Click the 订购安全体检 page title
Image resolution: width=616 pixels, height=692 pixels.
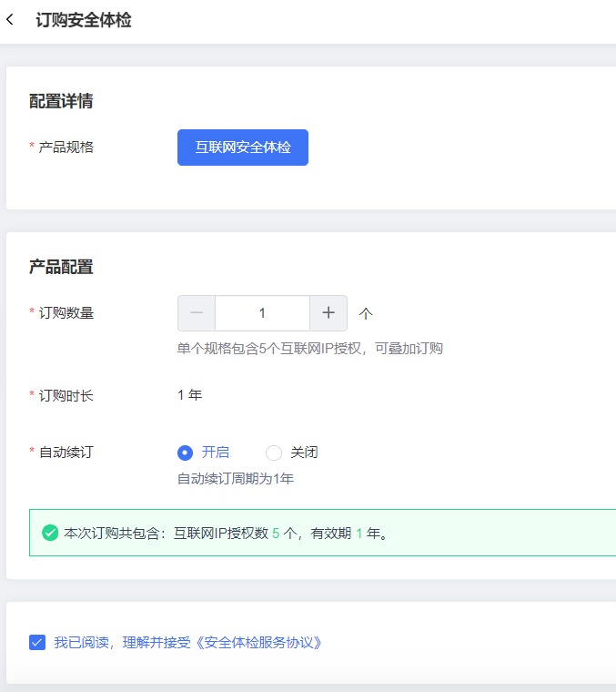tap(84, 20)
